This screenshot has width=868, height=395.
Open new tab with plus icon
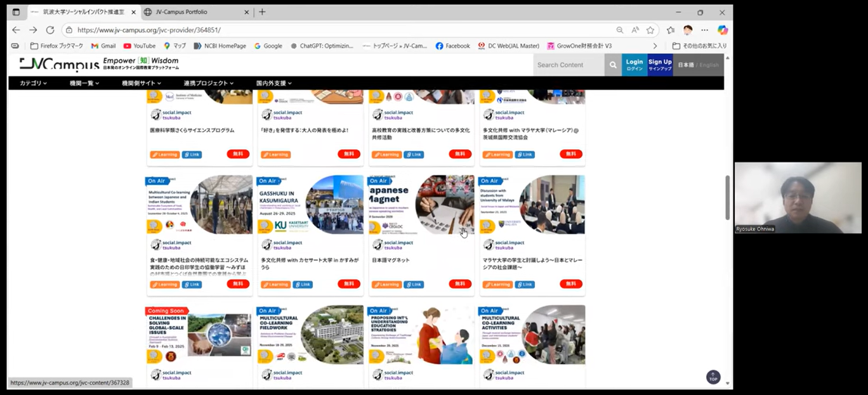(x=262, y=12)
